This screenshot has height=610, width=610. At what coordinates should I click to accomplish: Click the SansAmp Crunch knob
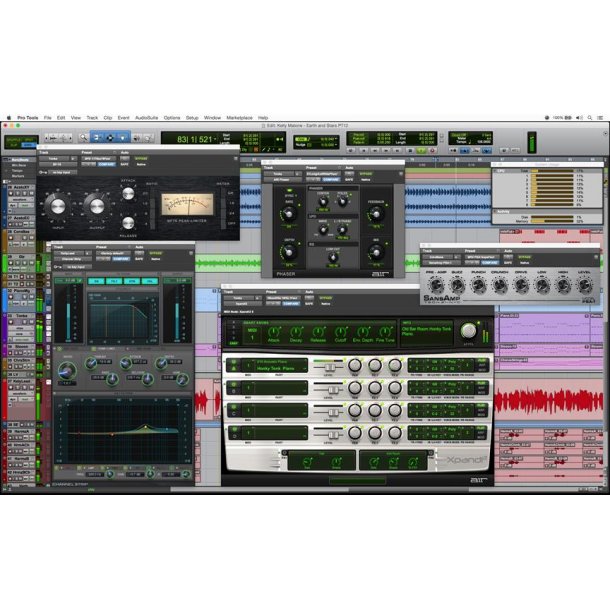(500, 285)
